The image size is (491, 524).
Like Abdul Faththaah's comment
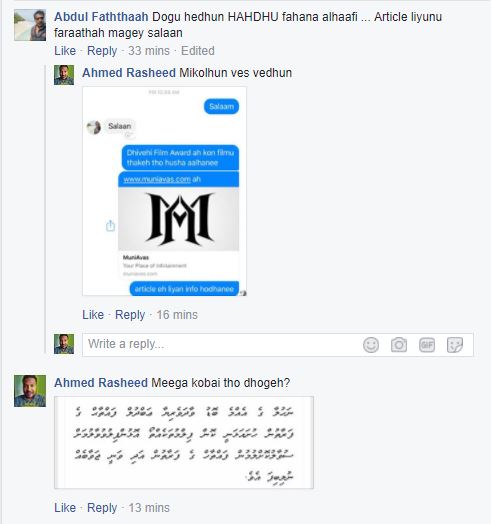(x=65, y=51)
